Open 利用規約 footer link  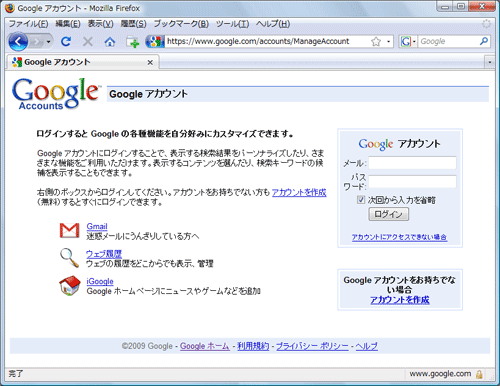(253, 346)
